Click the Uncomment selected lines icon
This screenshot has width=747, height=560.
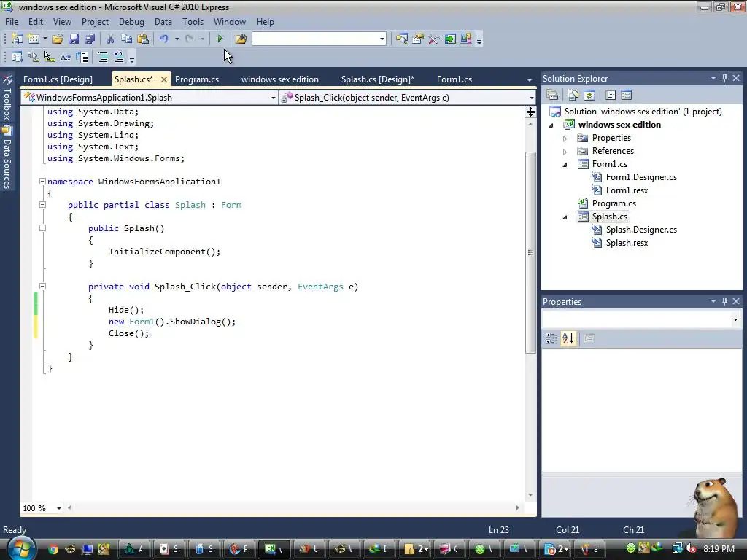click(119, 58)
